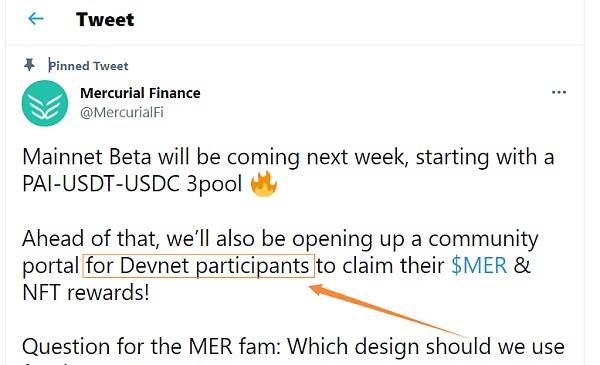
Task: Click the fire emoji after 3pool
Action: pyautogui.click(x=264, y=183)
